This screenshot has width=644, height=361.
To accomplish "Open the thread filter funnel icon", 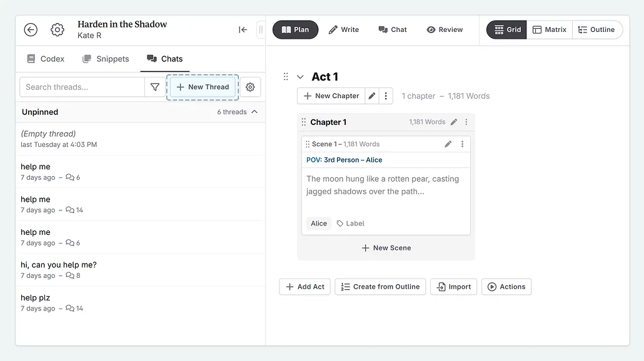I will (154, 87).
